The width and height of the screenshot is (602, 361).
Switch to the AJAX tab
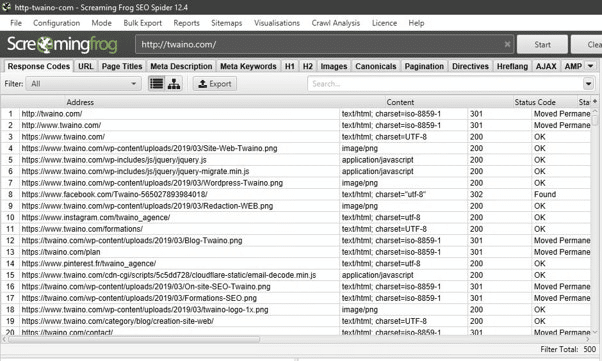tap(546, 66)
